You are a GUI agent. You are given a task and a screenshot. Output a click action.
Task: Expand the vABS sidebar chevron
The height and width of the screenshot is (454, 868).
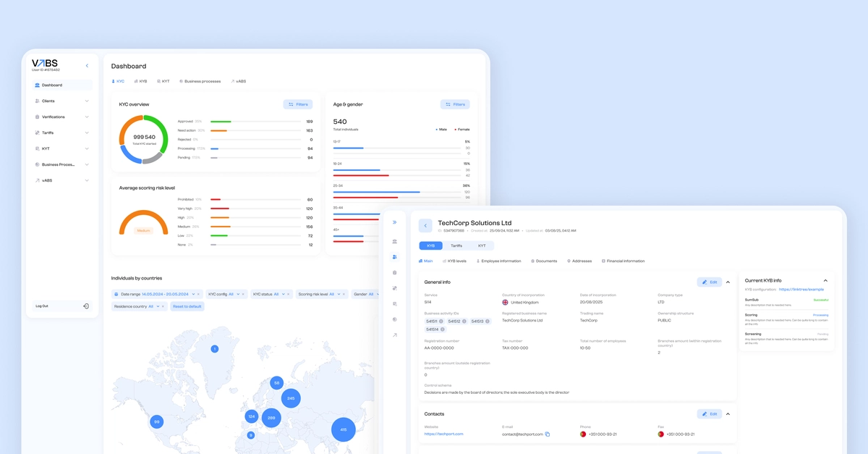click(x=87, y=180)
